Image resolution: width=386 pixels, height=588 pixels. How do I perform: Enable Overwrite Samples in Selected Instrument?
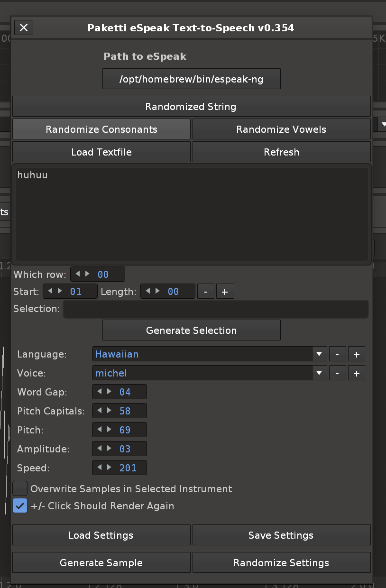pos(20,488)
